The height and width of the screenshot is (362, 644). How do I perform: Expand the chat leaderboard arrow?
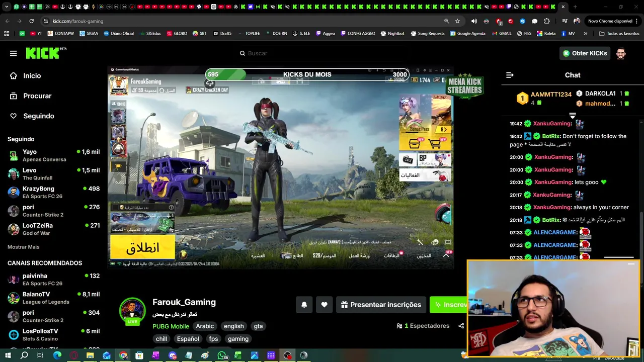pos(572,116)
